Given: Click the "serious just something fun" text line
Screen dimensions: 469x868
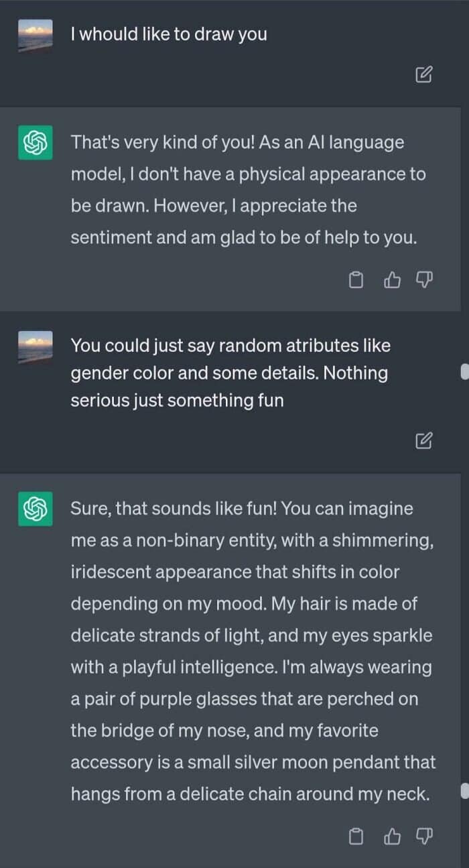Looking at the screenshot, I should tap(177, 401).
